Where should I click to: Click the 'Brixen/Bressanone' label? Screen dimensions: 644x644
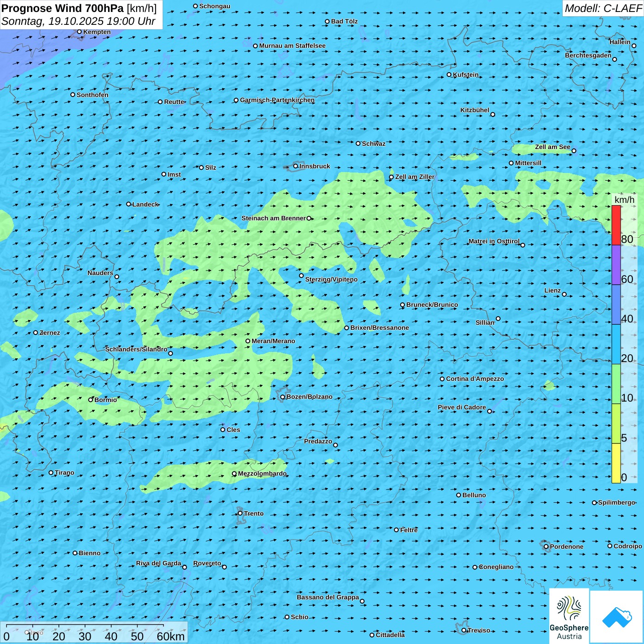click(379, 328)
